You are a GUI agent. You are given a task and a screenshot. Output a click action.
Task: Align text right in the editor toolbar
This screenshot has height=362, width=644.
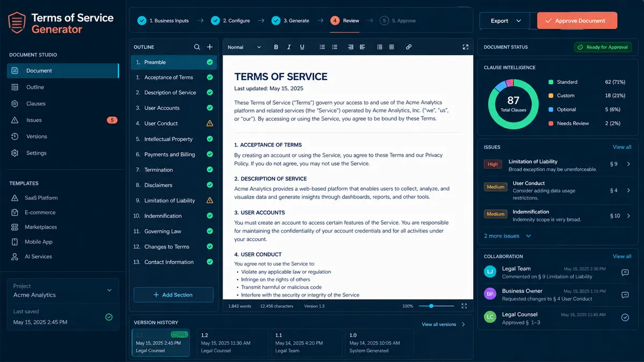click(x=350, y=47)
